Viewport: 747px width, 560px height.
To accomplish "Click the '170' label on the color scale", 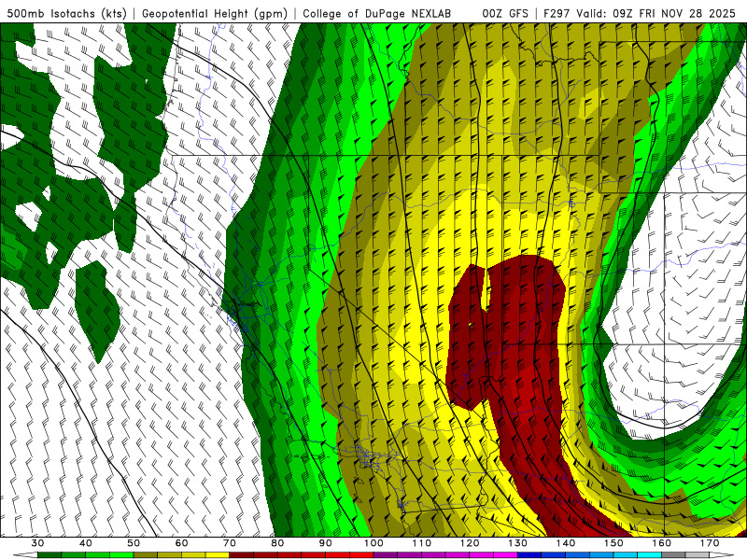I will (710, 543).
